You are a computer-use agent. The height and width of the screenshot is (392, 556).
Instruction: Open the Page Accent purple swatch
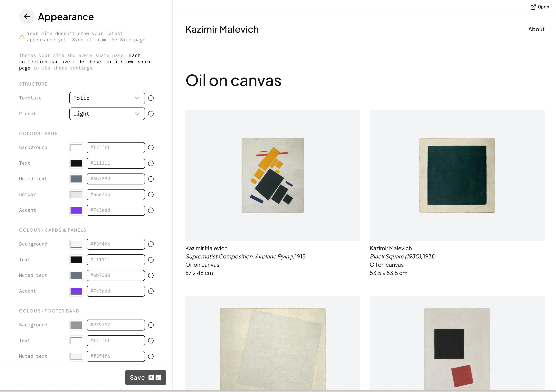coord(76,210)
